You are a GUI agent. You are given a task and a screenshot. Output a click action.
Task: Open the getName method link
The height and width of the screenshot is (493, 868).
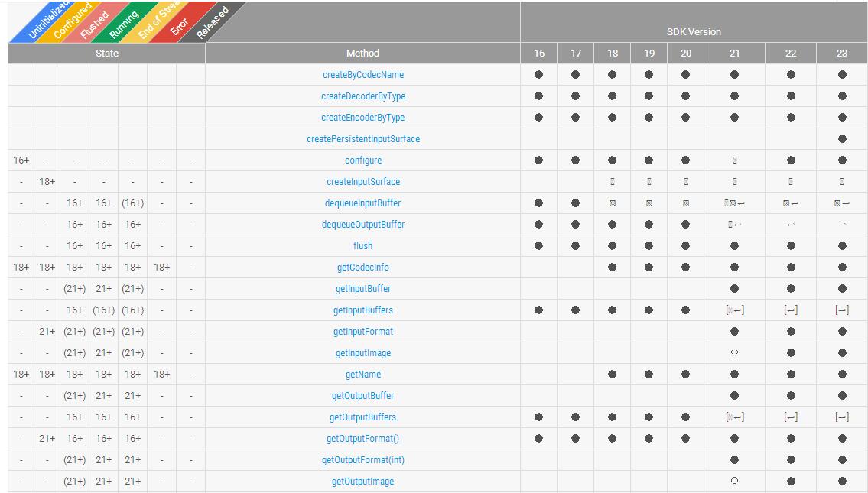(x=363, y=374)
